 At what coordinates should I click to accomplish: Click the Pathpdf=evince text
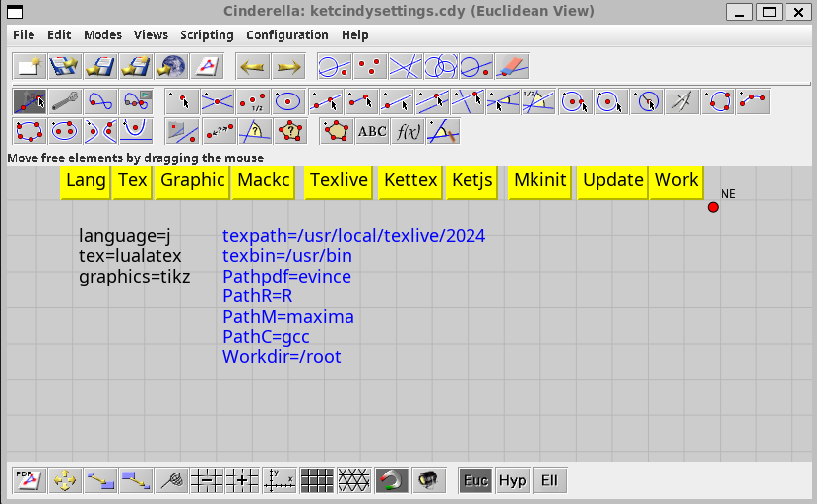pos(286,277)
